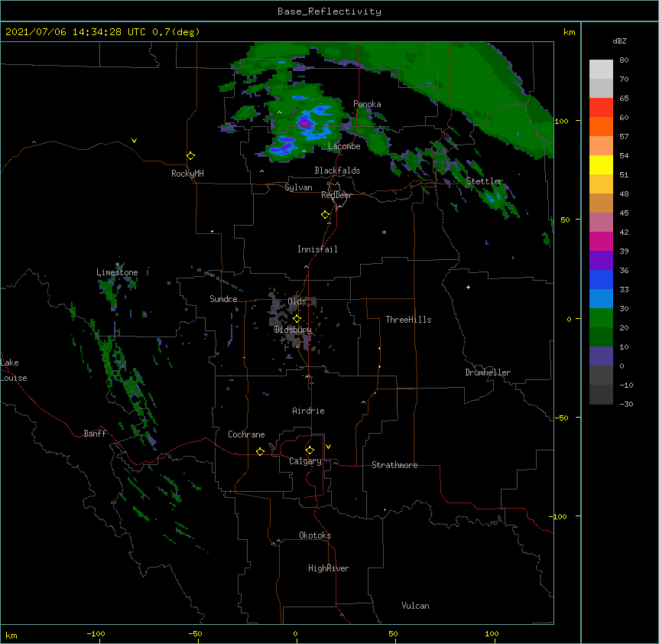This screenshot has height=644, width=659.
Task: Click the km unit label at top right
Action: click(x=569, y=32)
